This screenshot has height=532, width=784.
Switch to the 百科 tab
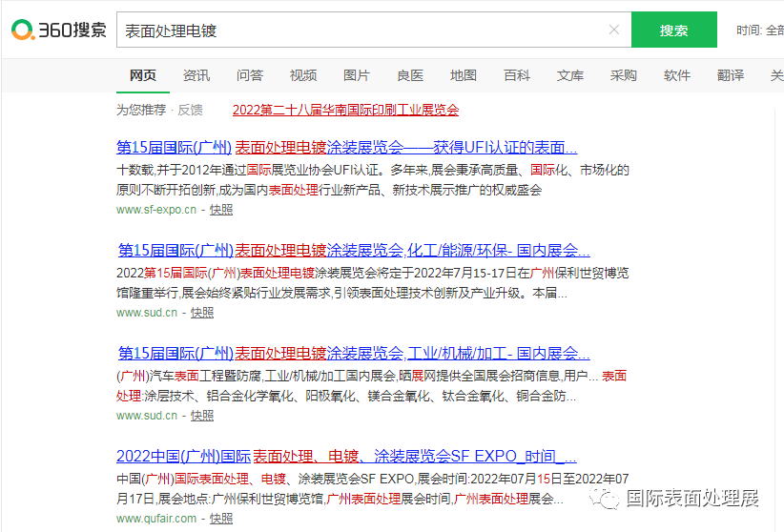tap(517, 75)
